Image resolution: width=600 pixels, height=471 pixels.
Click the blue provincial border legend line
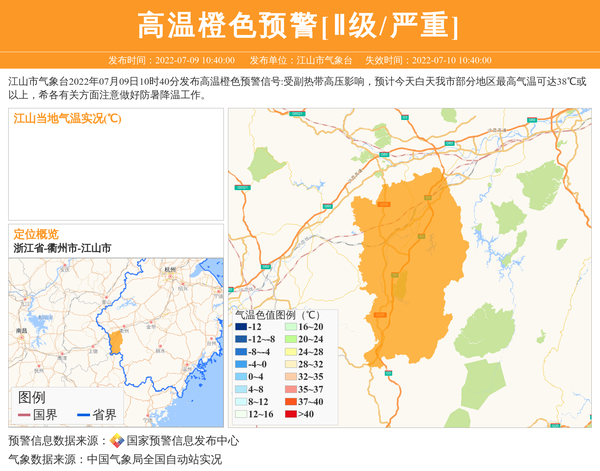pyautogui.click(x=81, y=415)
